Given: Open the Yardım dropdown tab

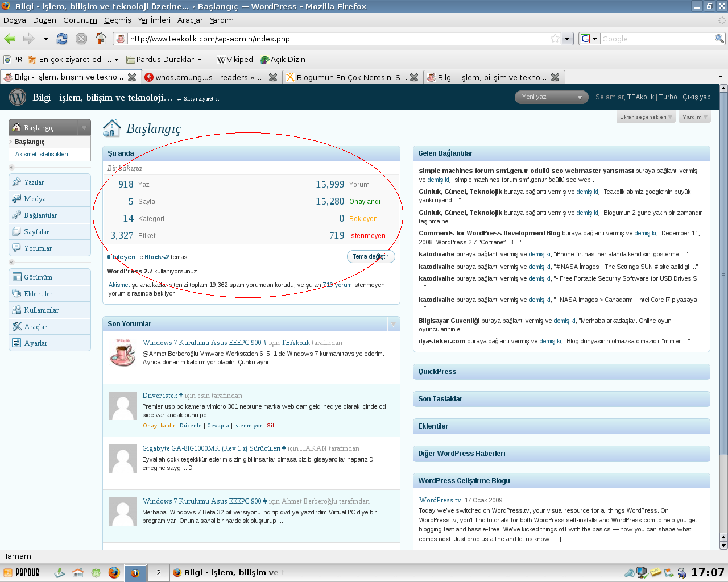Looking at the screenshot, I should (x=695, y=117).
